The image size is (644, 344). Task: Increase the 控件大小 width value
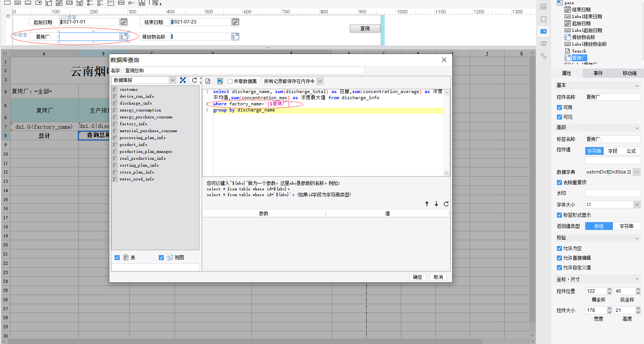coord(609,308)
